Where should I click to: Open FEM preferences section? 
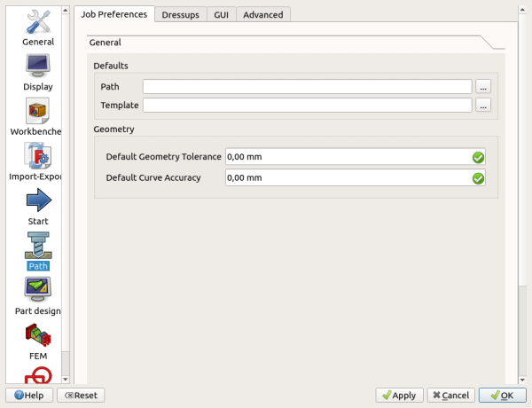click(38, 341)
